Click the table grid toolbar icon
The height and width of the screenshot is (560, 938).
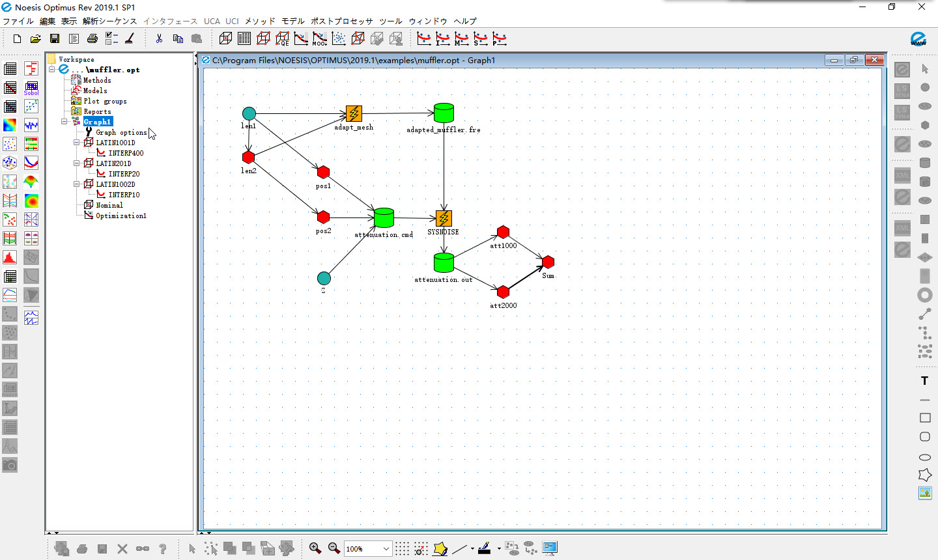[244, 39]
